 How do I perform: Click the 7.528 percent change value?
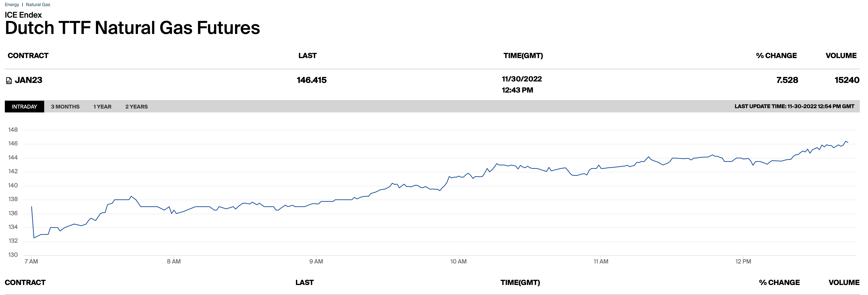[x=787, y=80]
